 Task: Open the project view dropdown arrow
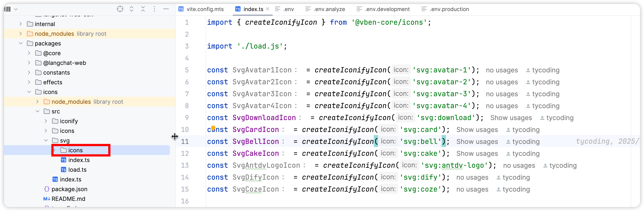[16, 9]
